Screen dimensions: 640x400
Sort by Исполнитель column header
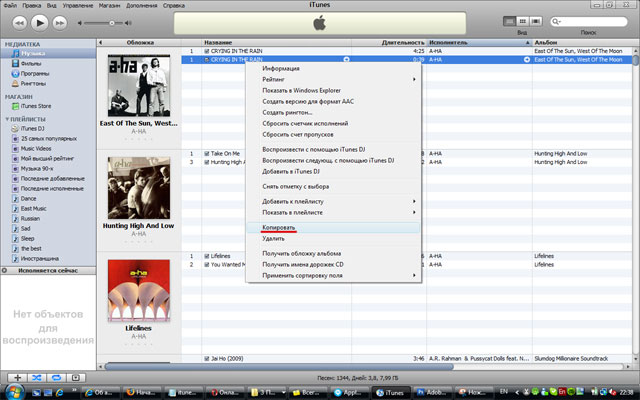tap(479, 42)
